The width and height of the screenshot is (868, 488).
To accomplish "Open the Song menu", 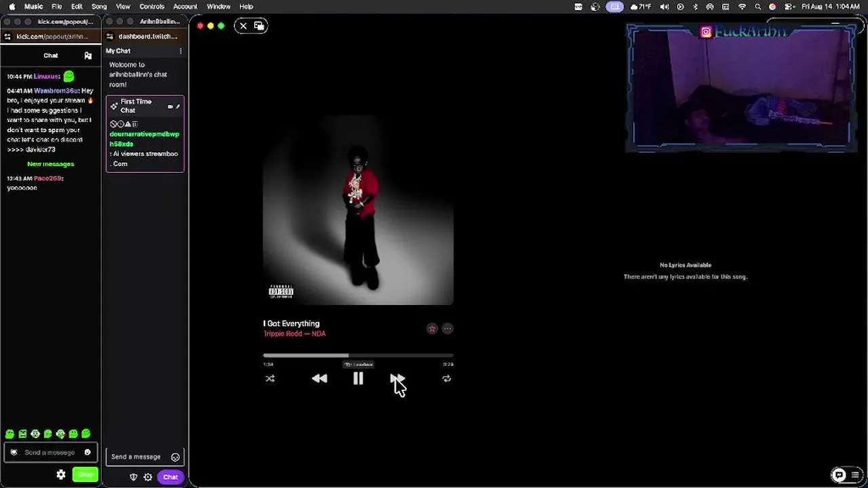I will 99,7.
